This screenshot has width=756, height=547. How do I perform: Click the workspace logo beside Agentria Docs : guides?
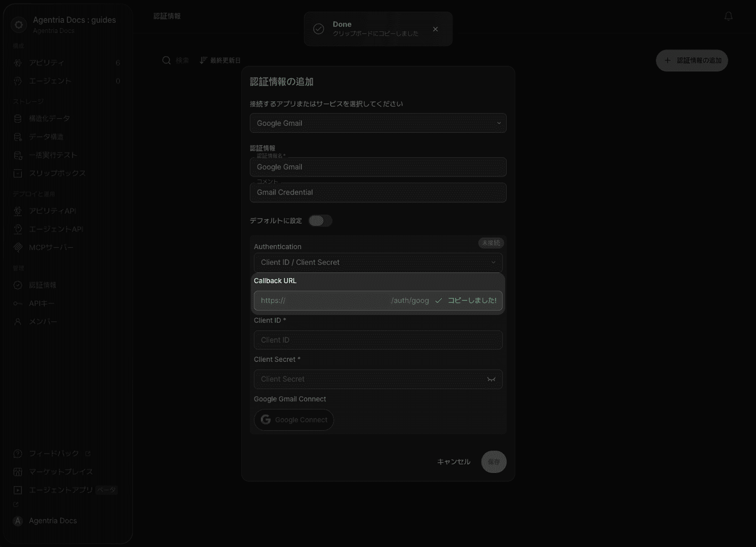click(x=19, y=24)
